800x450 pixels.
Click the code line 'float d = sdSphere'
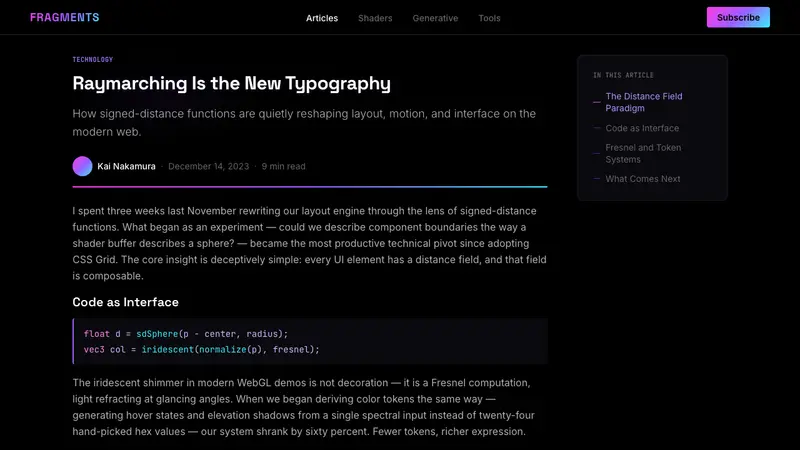coord(186,334)
